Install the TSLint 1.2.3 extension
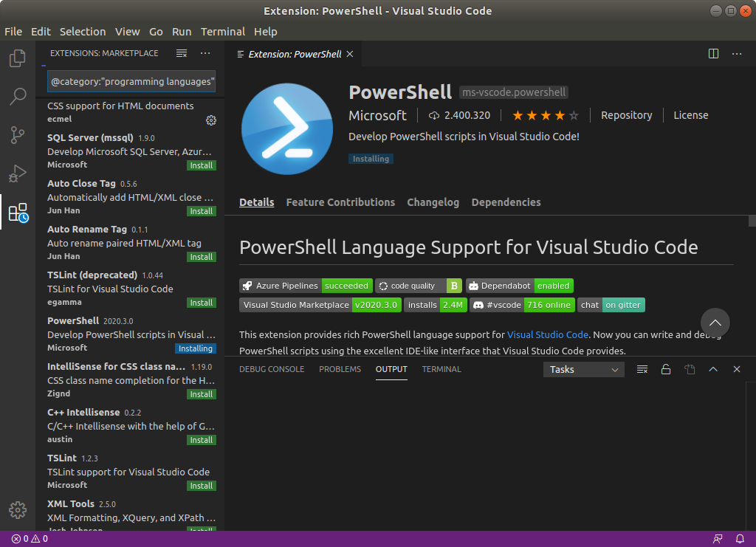 click(202, 486)
